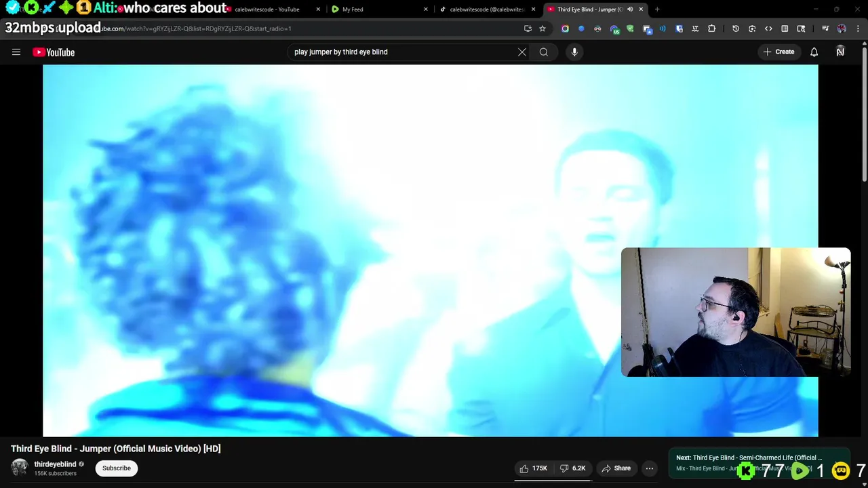Start voice search with the microphone
Screen dimensions: 868x488
pyautogui.click(x=574, y=52)
